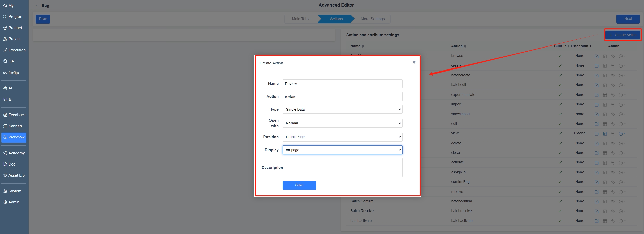644x234 pixels.
Task: Open the Type dropdown showing Single Data
Action: coord(342,109)
